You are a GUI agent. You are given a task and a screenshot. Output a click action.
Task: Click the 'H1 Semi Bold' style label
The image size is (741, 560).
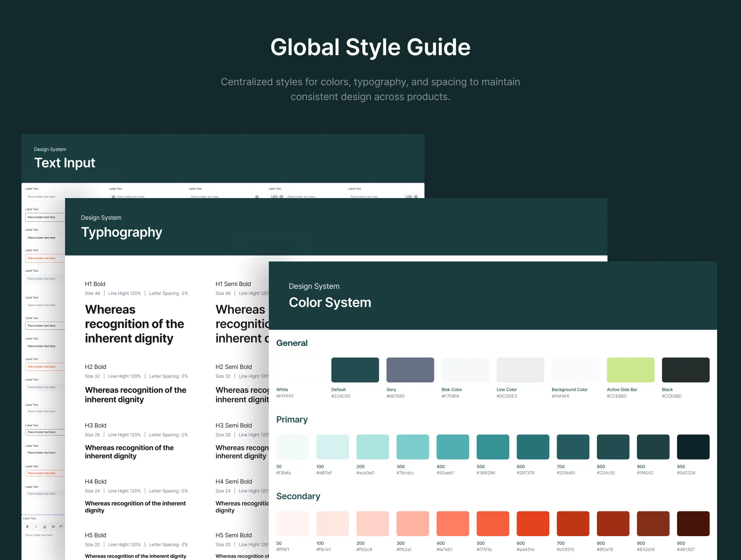coord(233,284)
